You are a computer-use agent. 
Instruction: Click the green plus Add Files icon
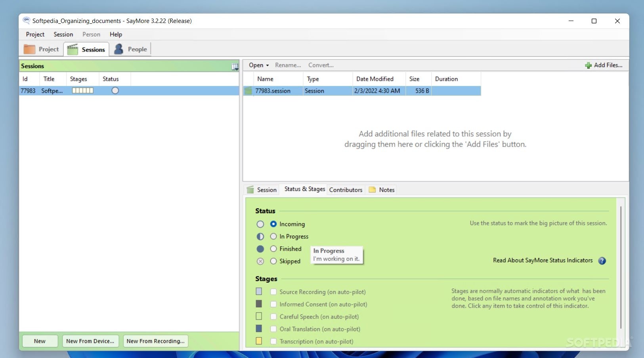click(x=589, y=65)
